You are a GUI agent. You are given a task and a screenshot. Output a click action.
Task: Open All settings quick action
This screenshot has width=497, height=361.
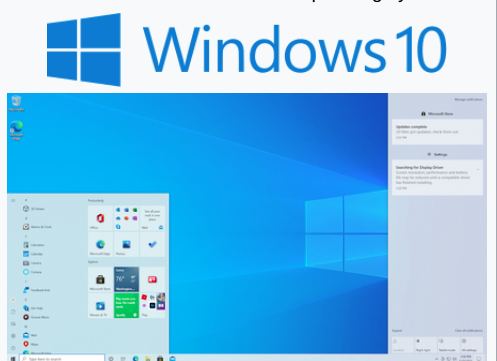472,345
